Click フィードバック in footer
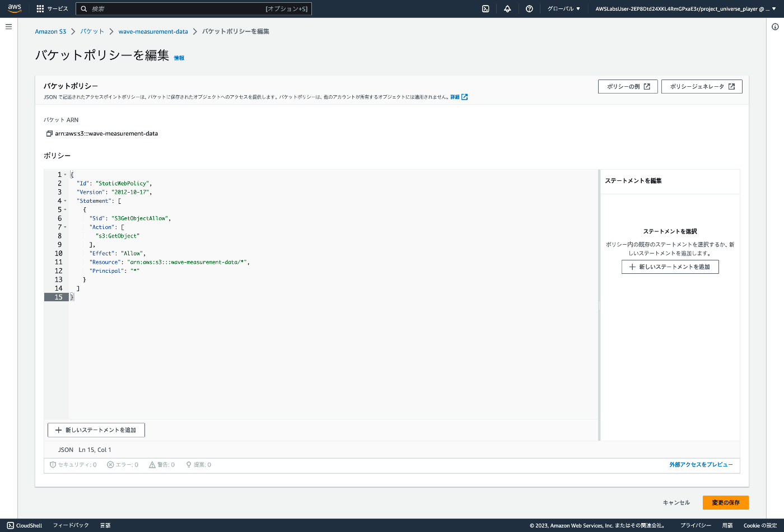784x532 pixels. point(71,525)
